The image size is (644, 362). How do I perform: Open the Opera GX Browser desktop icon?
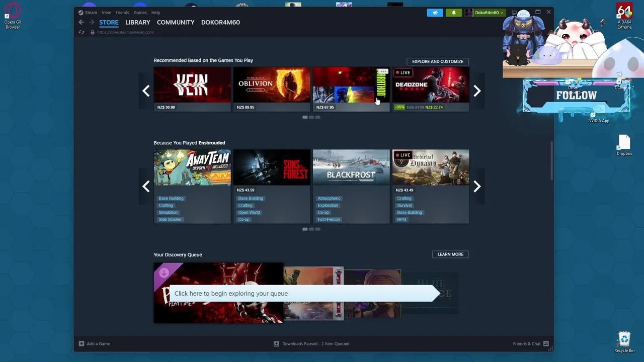13,15
